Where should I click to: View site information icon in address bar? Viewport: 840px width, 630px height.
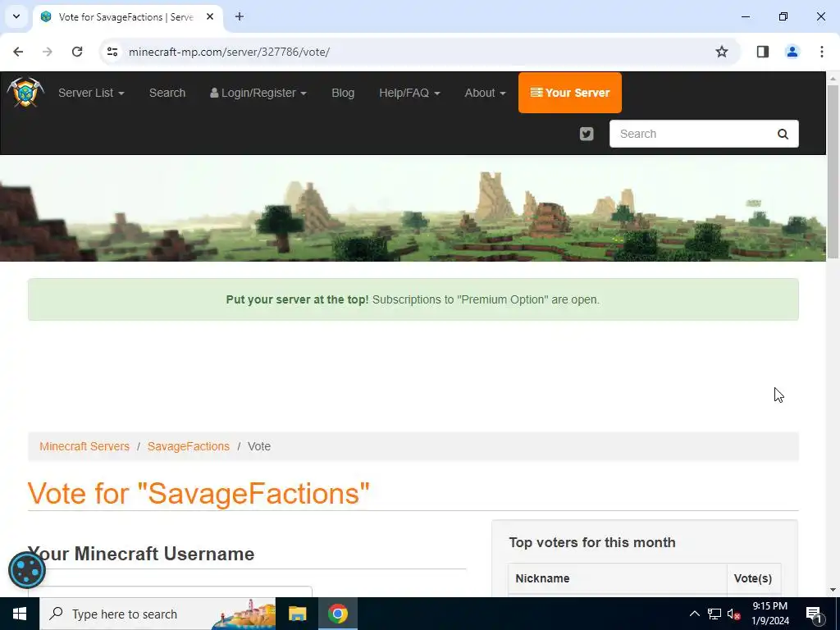coord(112,52)
